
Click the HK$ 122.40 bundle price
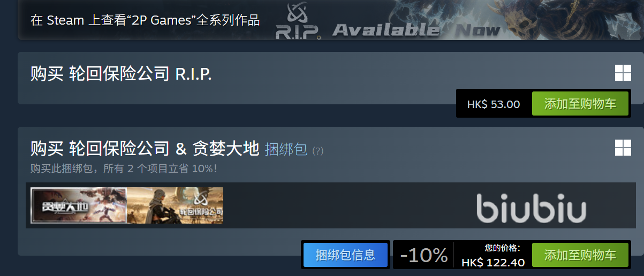click(x=493, y=262)
